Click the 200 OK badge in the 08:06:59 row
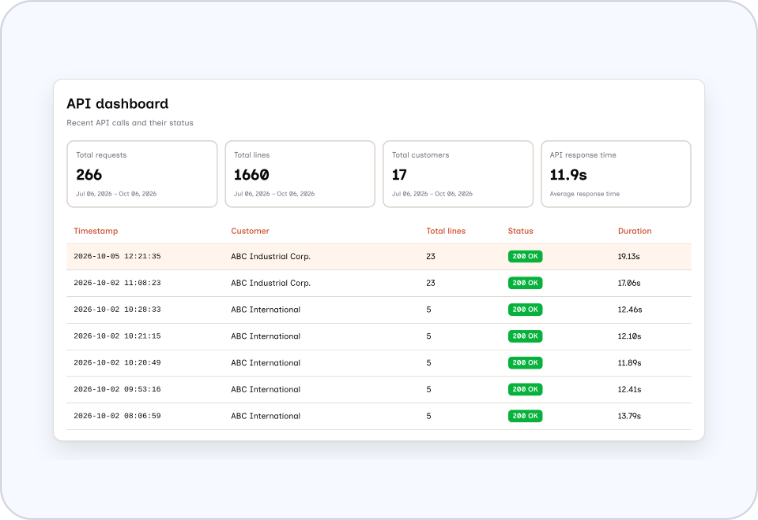758x520 pixels. 525,416
